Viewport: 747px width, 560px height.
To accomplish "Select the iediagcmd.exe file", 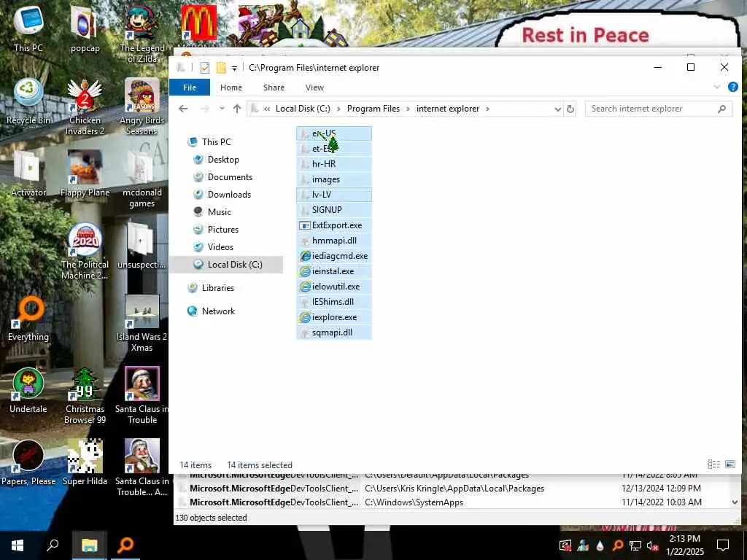I will 334,256.
